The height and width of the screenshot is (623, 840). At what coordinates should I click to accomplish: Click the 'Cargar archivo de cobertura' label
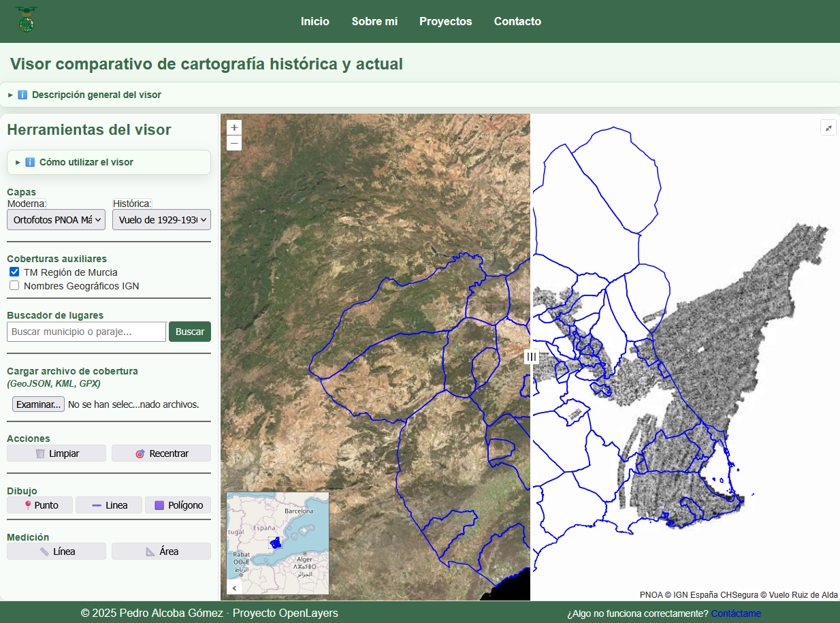(x=72, y=371)
